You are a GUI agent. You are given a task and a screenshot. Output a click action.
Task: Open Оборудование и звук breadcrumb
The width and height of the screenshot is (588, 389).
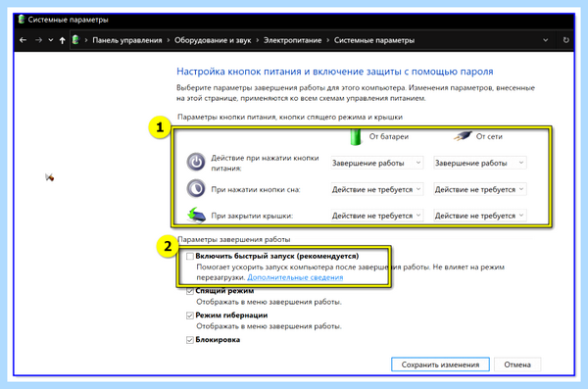pos(213,40)
